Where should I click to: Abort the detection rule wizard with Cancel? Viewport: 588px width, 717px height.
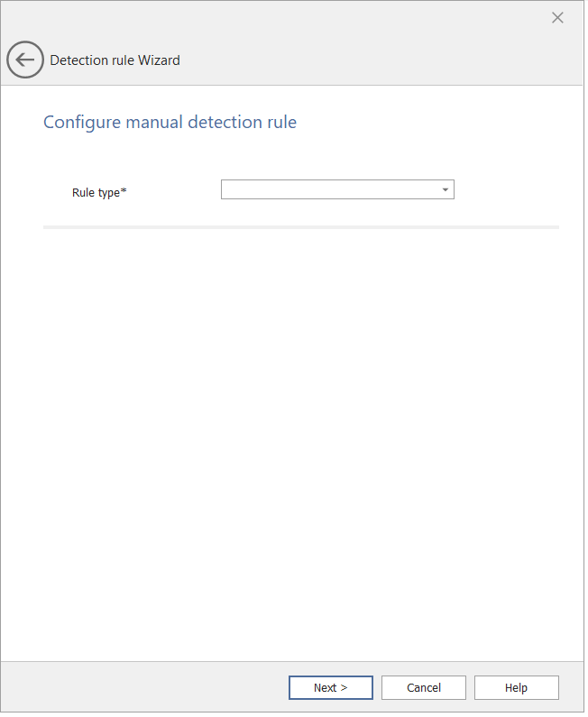coord(424,688)
